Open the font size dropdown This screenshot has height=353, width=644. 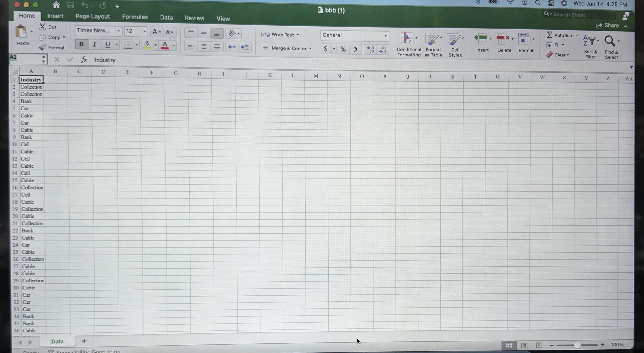tap(144, 31)
